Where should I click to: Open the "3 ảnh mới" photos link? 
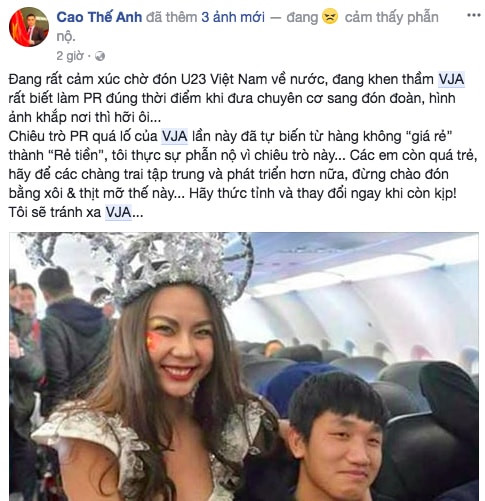coord(233,17)
